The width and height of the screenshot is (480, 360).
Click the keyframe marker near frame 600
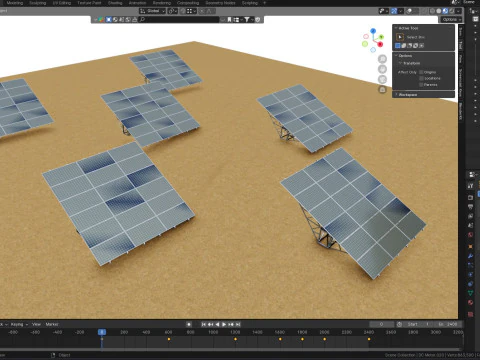169,339
